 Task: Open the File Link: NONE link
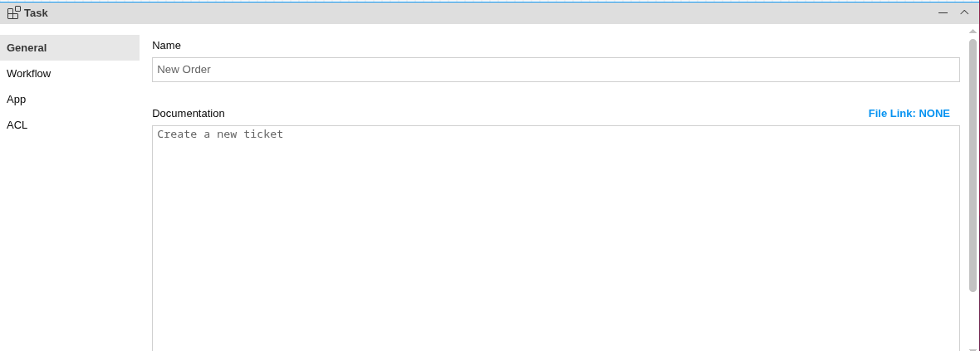[909, 113]
